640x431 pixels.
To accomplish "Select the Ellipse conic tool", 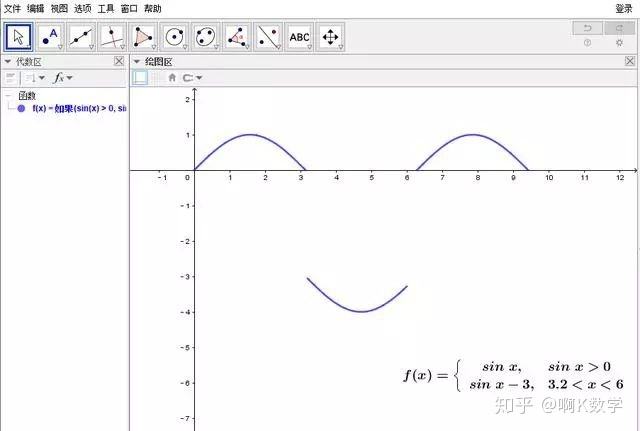I will point(205,37).
